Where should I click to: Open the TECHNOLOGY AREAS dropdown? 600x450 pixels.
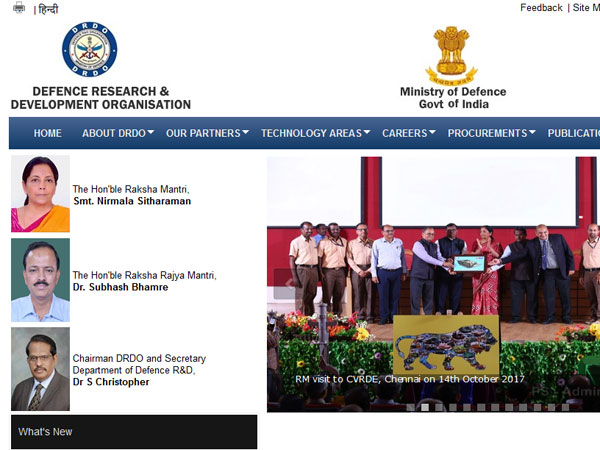tap(315, 133)
